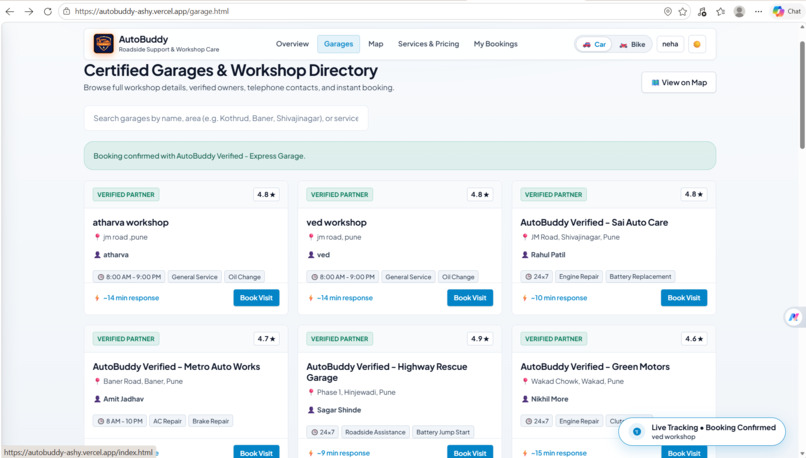806x458 pixels.
Task: Click location permission icon in address bar
Action: [667, 11]
